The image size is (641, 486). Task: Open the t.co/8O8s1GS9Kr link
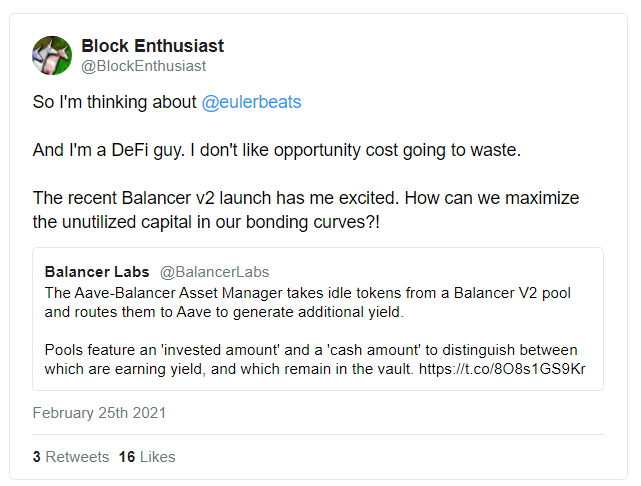point(502,369)
